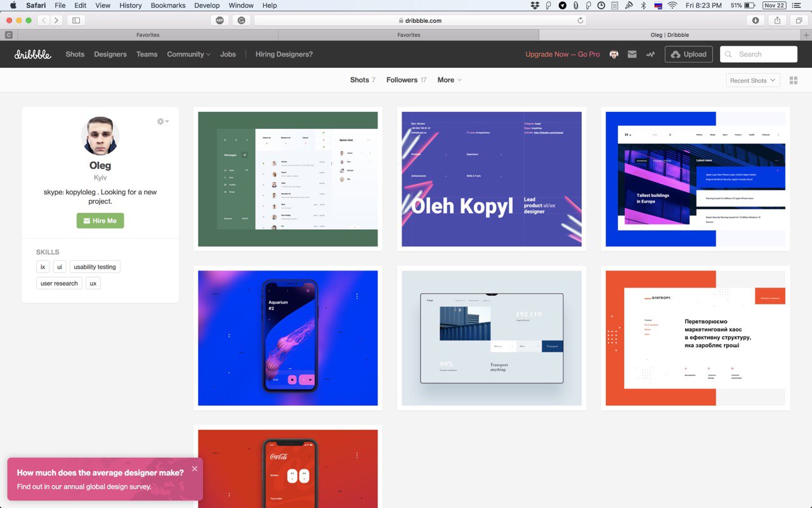
Task: Click the Upload button
Action: click(x=689, y=54)
